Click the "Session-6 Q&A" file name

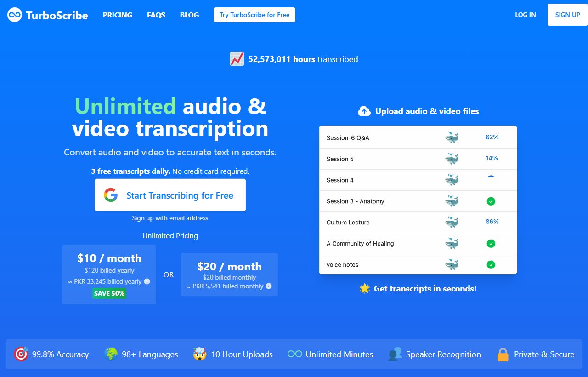348,137
